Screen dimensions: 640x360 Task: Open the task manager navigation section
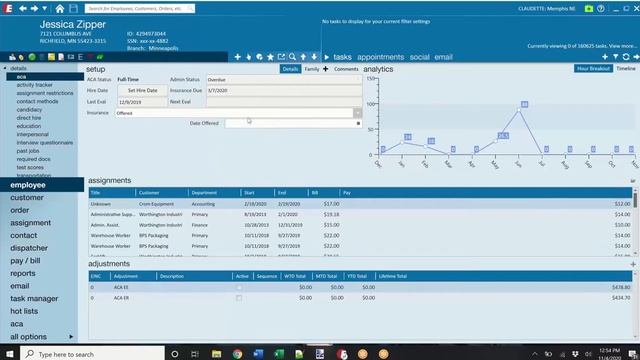(x=34, y=299)
